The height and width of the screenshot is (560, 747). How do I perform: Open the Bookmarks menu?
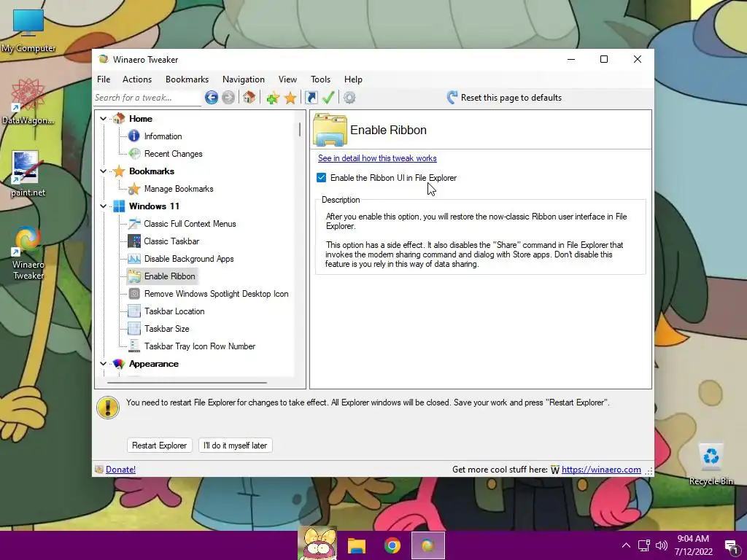187,79
